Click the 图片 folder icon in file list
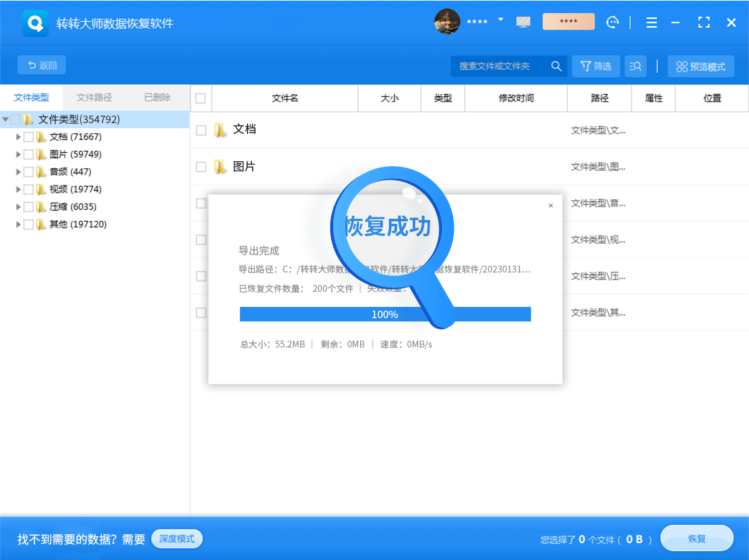Viewport: 749px width, 560px height. (x=220, y=167)
